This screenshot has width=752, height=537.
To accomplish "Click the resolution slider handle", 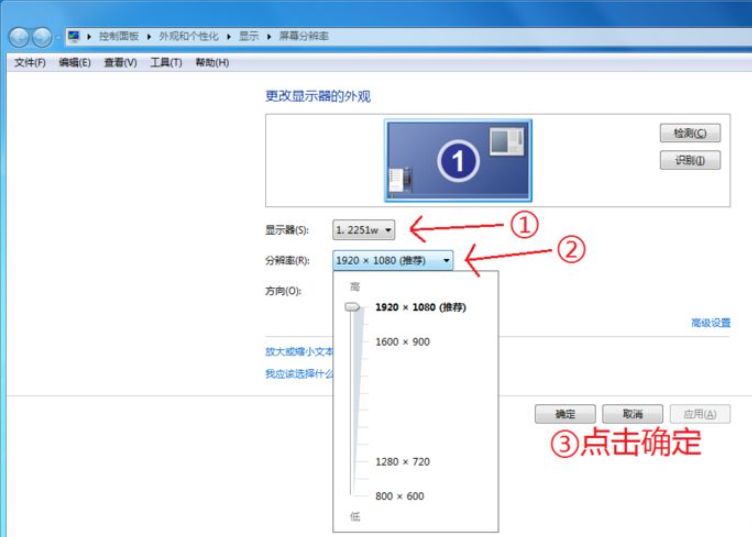I will coord(353,308).
